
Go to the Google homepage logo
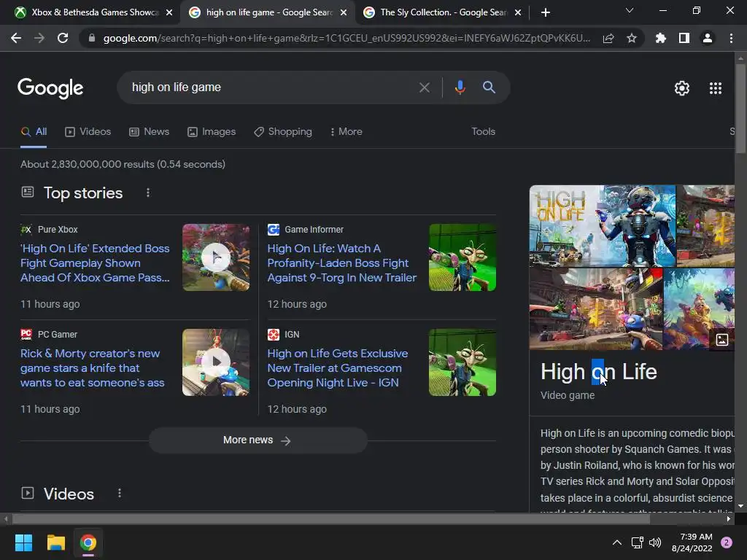tap(50, 88)
